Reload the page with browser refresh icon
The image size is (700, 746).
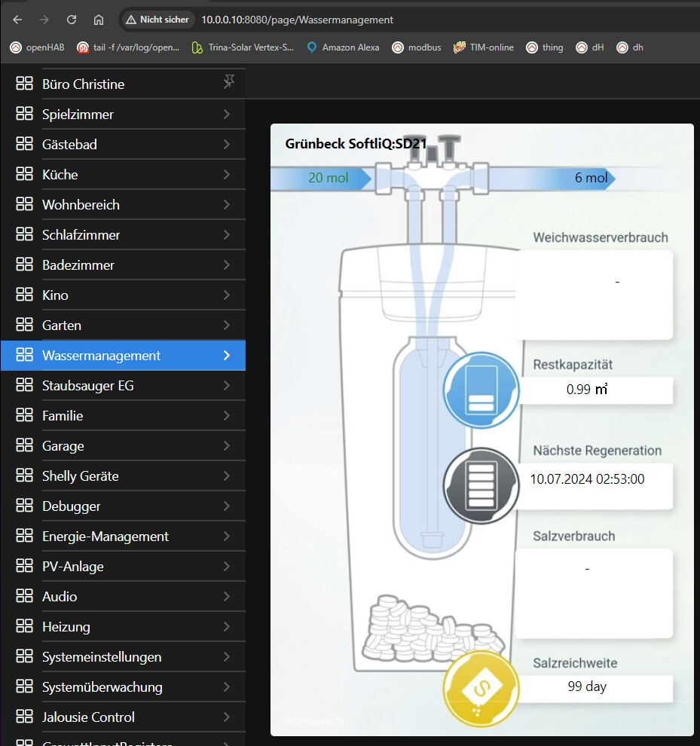coord(72,20)
